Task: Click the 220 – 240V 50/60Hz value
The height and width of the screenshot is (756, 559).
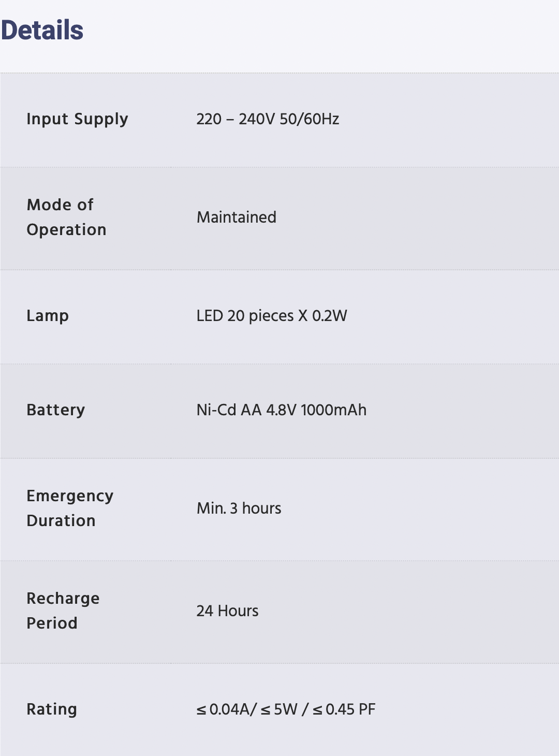Action: click(268, 119)
